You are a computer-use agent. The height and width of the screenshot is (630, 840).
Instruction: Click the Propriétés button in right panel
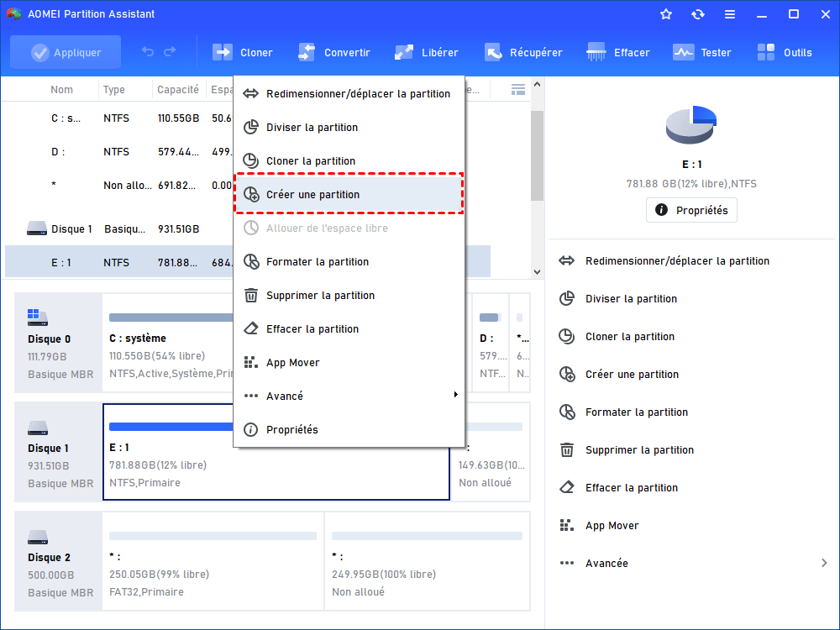point(691,210)
